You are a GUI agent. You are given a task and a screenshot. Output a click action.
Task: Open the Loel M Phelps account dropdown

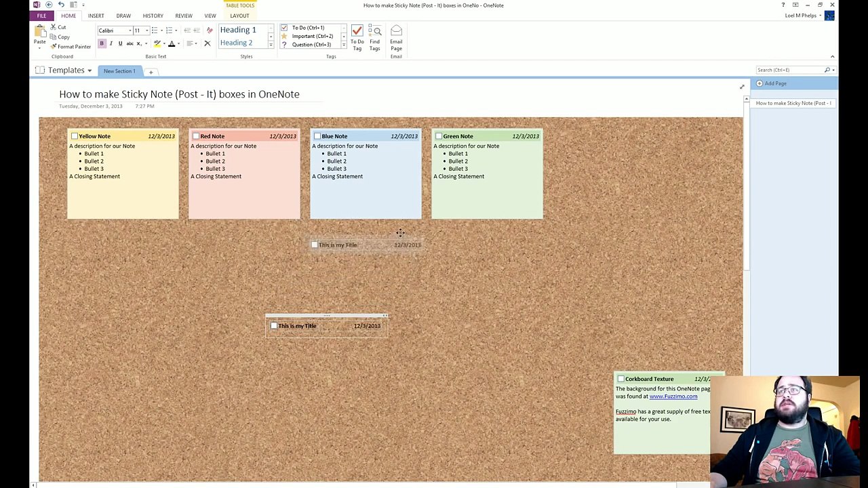[x=820, y=16]
